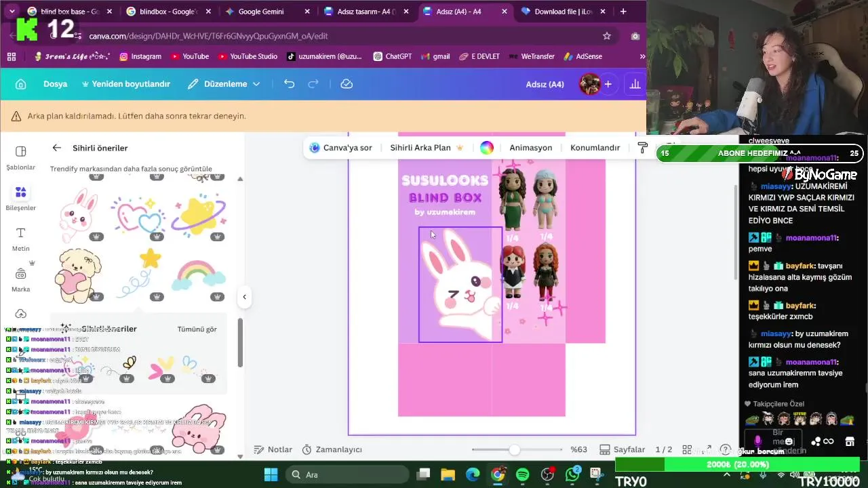Open a new browser tab
Screen dimensions: 868x488
tap(623, 12)
